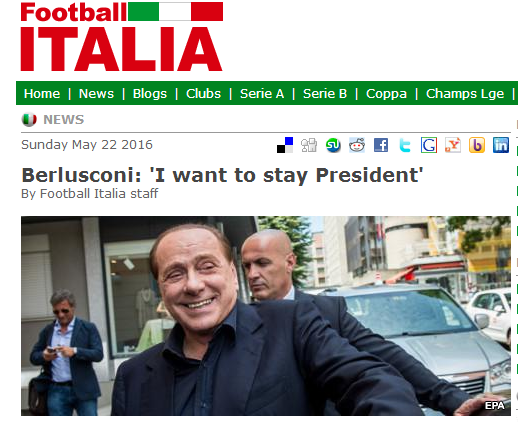Click the orange 'b' bookmark icon
This screenshot has height=422, width=518.
[x=477, y=145]
